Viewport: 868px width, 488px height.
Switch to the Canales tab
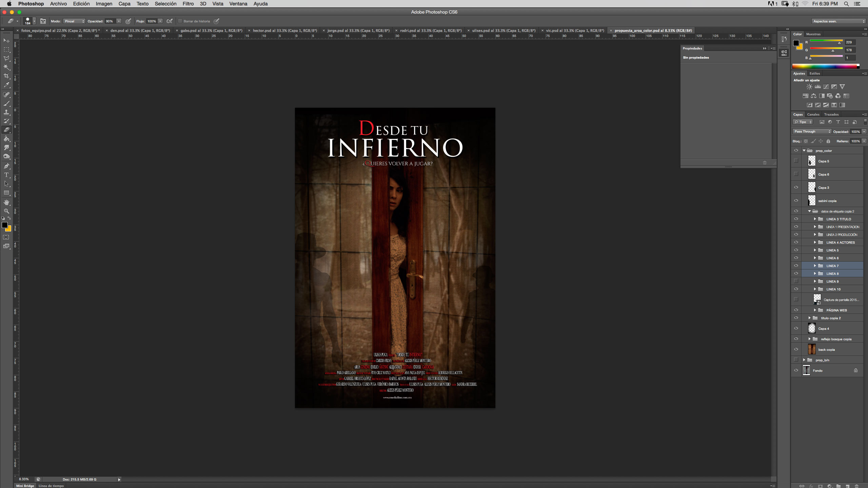point(813,115)
